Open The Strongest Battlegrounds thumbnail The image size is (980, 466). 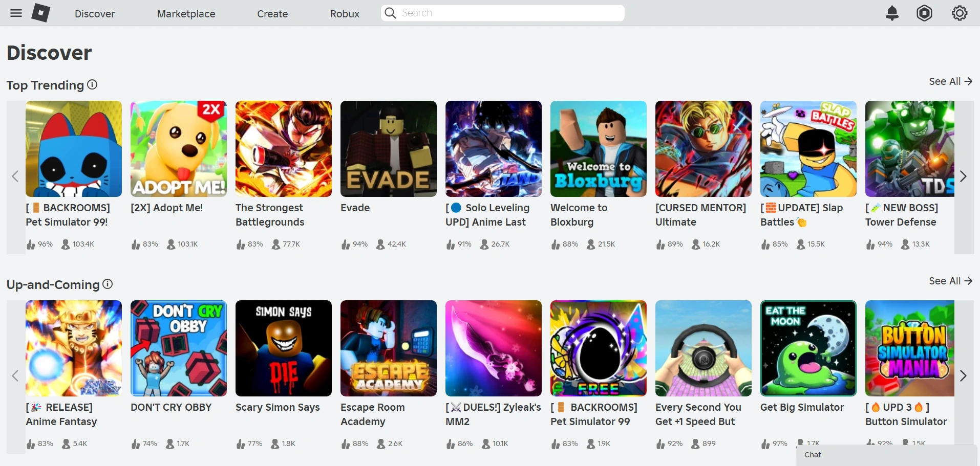pyautogui.click(x=284, y=149)
